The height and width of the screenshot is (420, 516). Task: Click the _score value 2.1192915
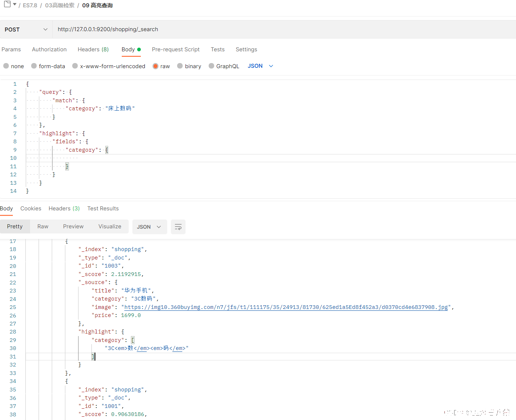(126, 274)
